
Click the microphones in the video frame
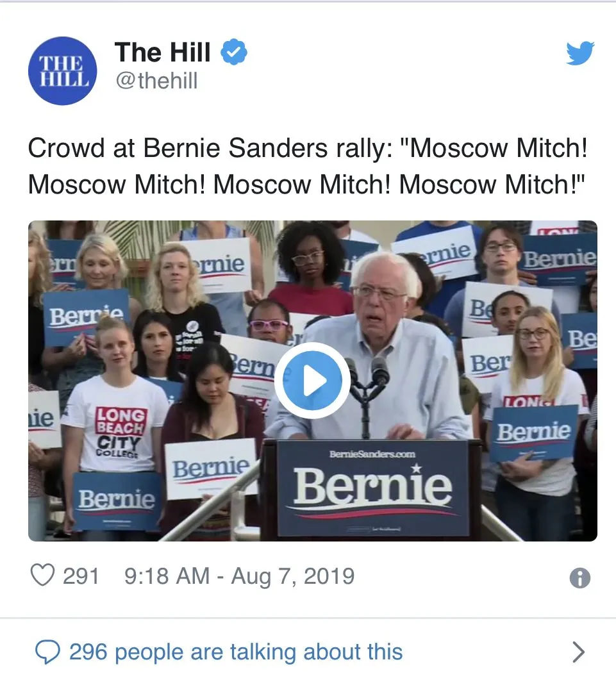pyautogui.click(x=367, y=377)
